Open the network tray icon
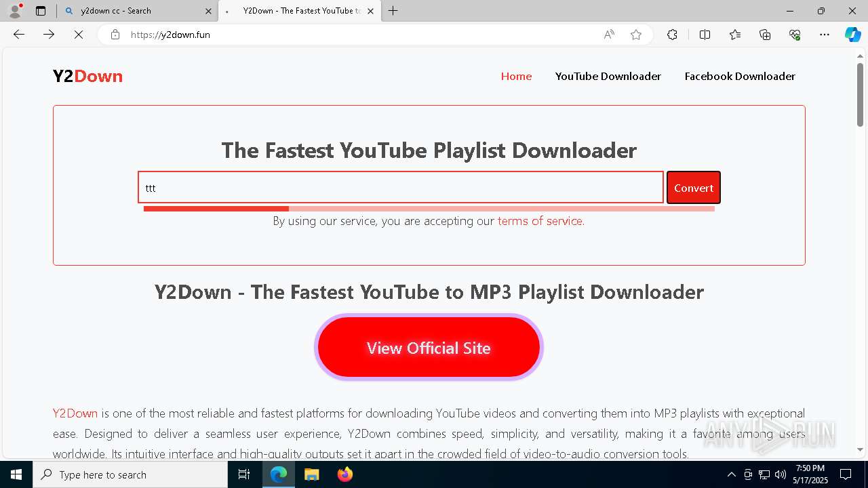 (764, 474)
